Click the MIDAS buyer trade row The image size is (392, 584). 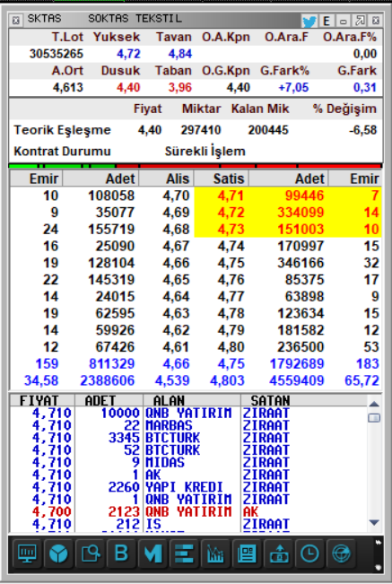(188, 462)
